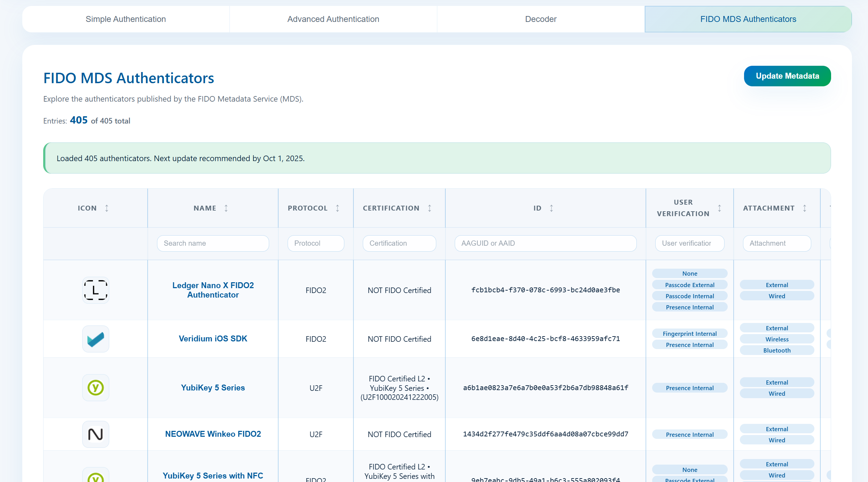Sort table by Name column arrow

tap(226, 208)
